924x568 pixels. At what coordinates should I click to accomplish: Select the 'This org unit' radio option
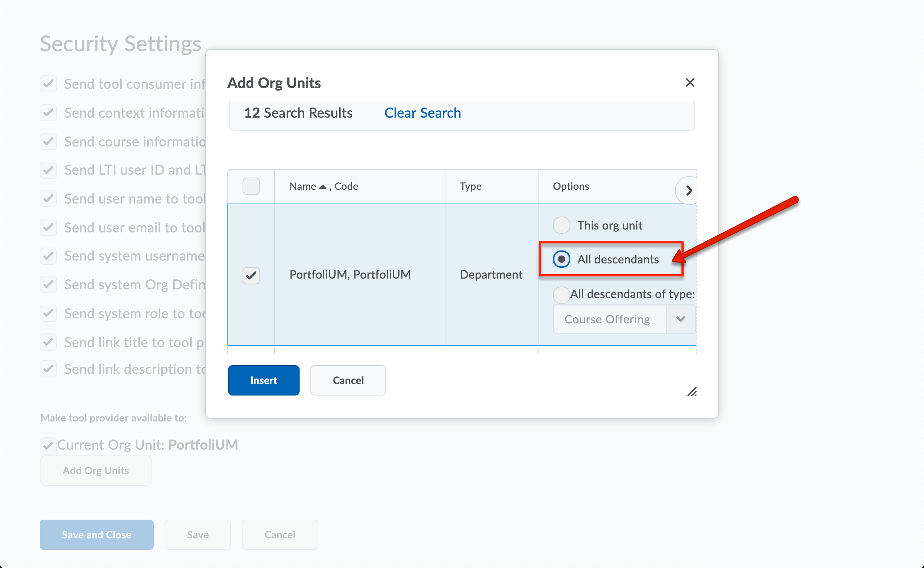click(x=561, y=226)
